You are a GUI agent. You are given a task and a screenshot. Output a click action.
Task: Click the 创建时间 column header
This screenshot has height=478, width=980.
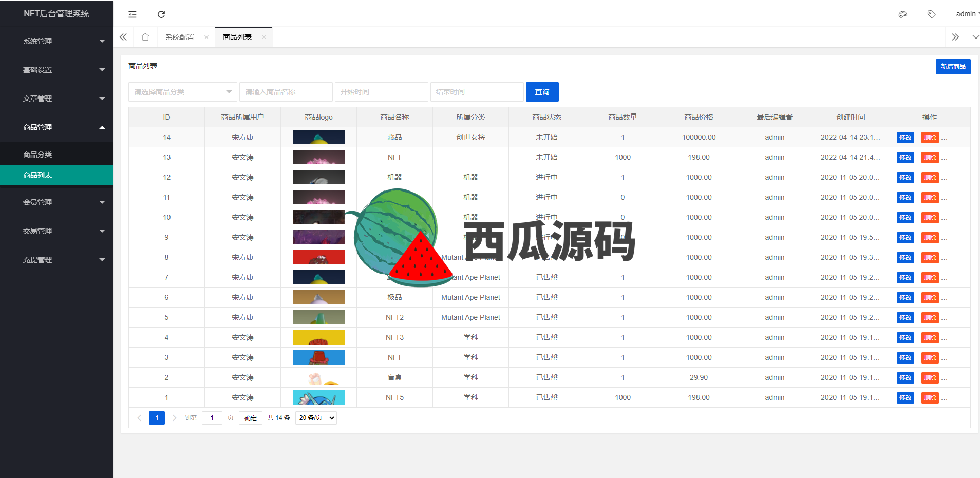tap(851, 117)
